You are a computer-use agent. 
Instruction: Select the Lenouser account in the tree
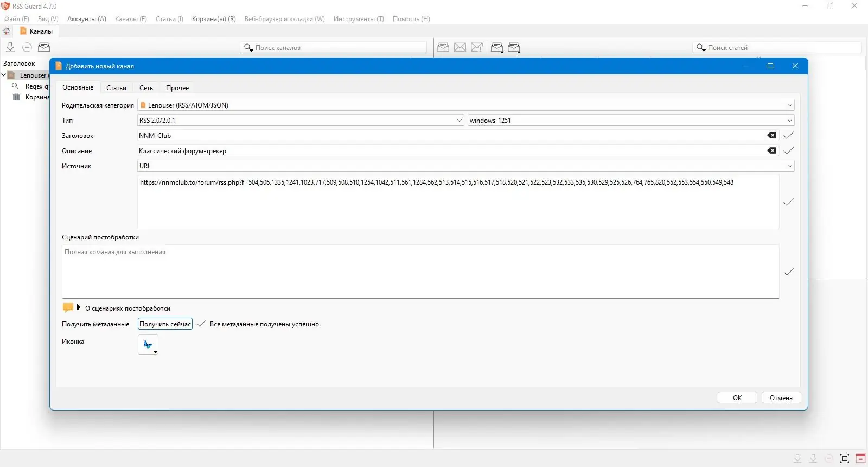coord(33,75)
